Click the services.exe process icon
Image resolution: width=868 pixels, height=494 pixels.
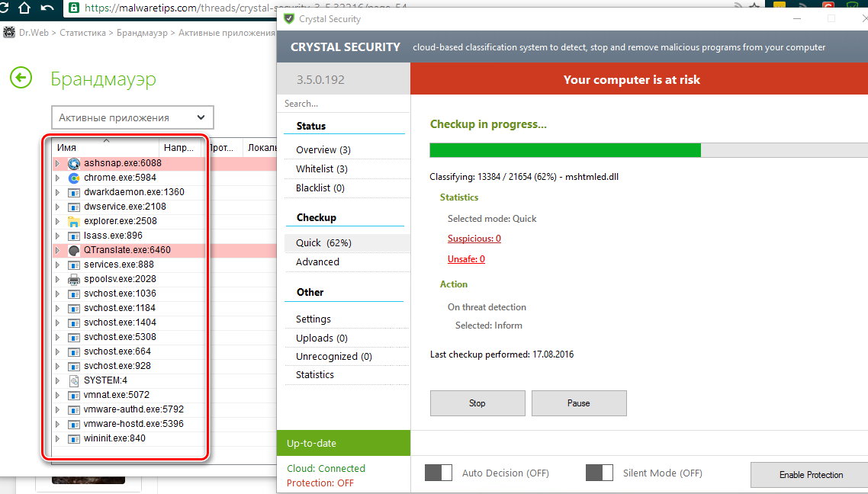[x=74, y=265]
